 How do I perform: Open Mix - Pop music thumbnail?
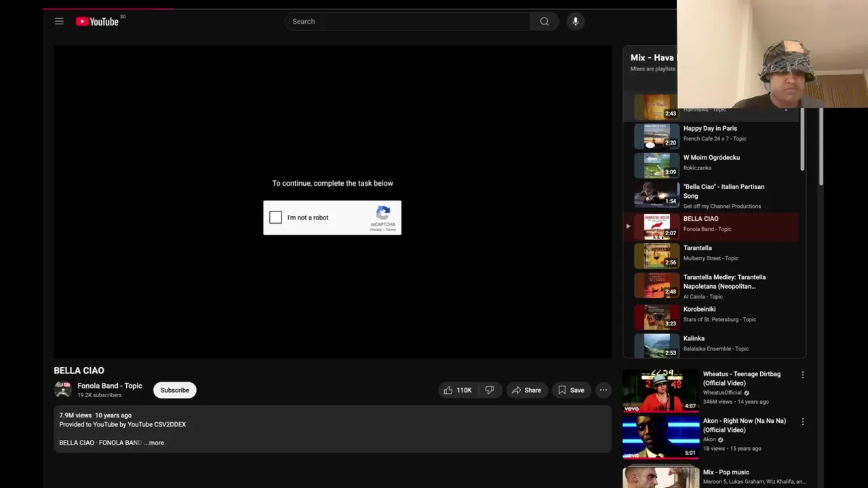pos(660,476)
